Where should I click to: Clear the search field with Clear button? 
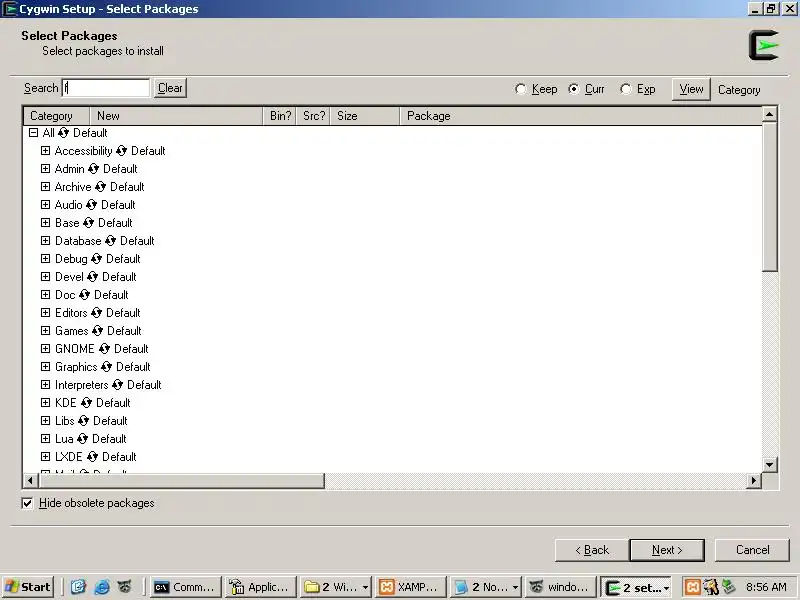click(170, 88)
